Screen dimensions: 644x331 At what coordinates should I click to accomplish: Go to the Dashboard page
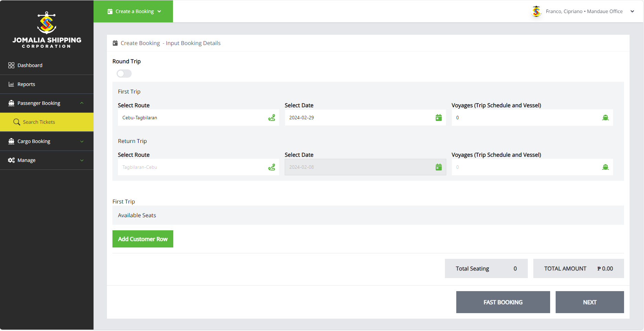(30, 65)
